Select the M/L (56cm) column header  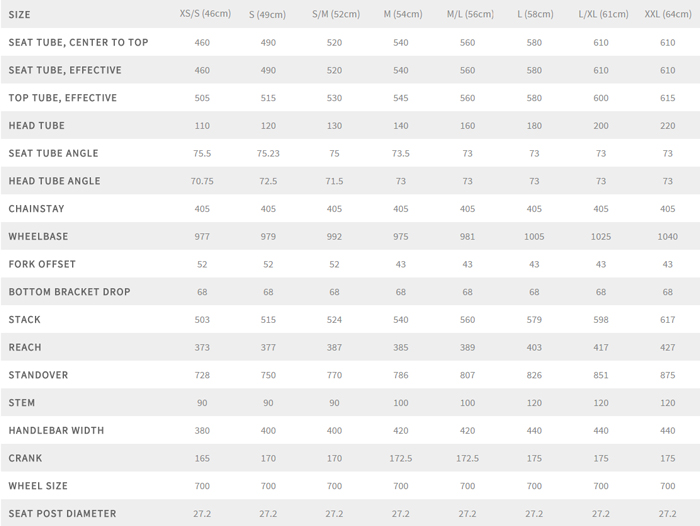pos(467,15)
